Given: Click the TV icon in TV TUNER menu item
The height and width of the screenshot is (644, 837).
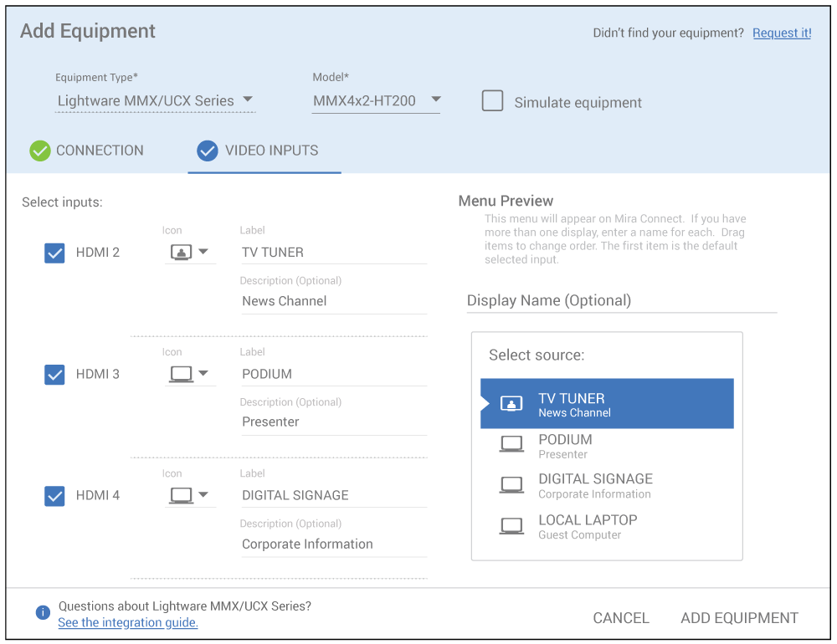Looking at the screenshot, I should pos(511,404).
